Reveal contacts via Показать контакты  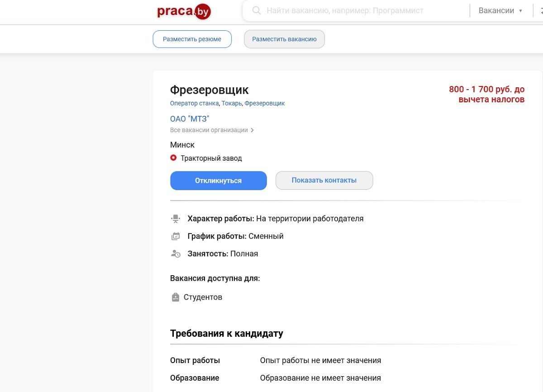(324, 180)
